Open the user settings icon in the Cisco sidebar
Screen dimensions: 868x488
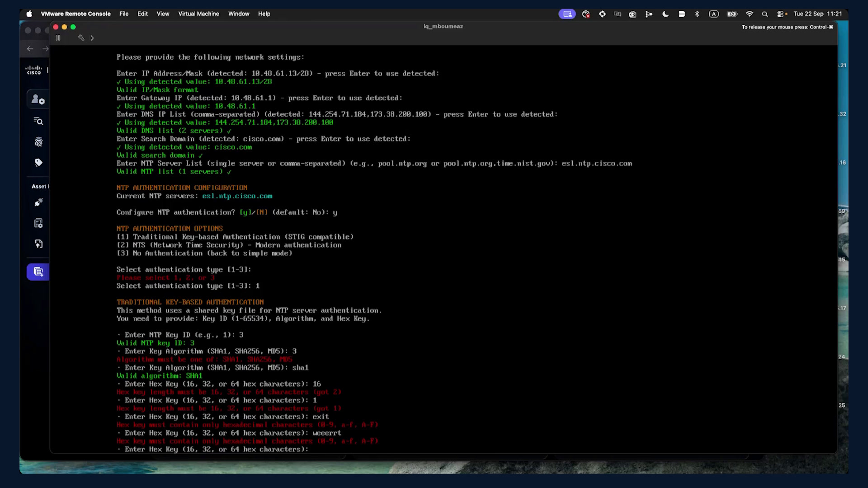click(x=38, y=99)
